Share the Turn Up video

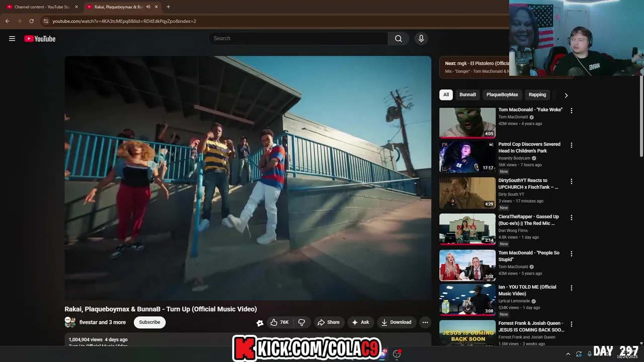328,322
